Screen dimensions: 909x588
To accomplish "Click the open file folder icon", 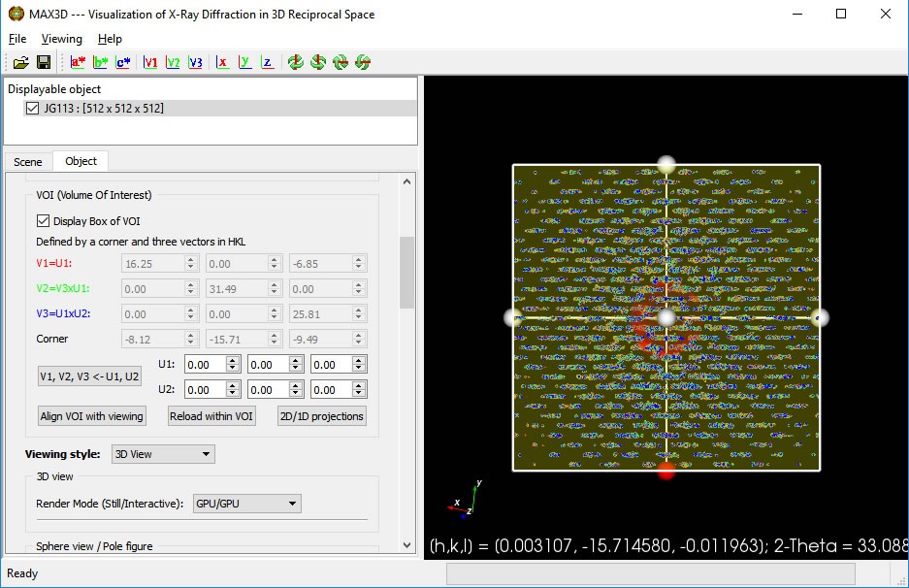I will [x=20, y=62].
